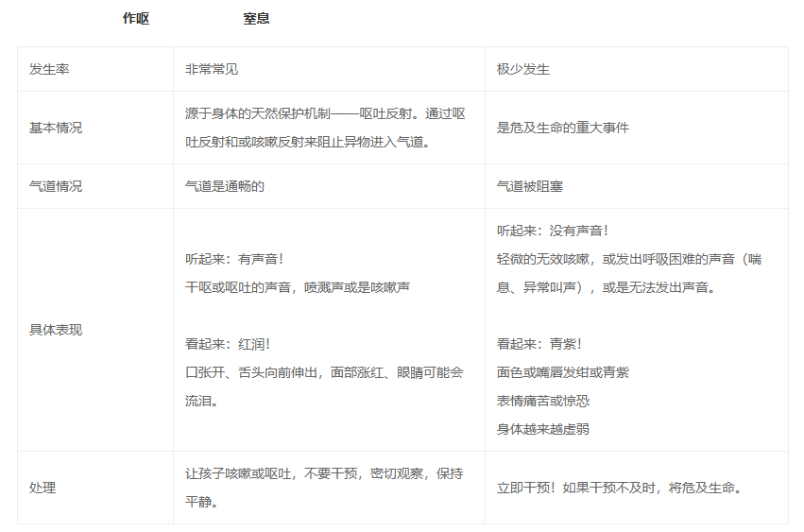Select the 发生率 row label

(49, 70)
